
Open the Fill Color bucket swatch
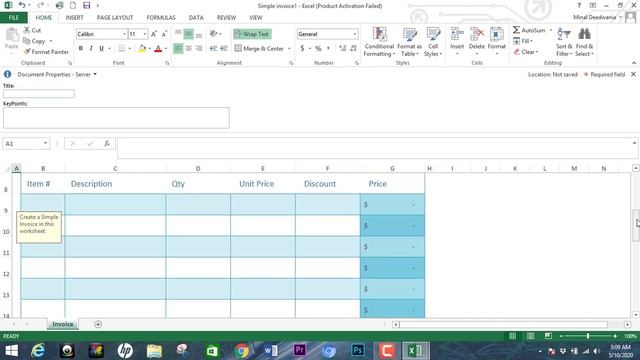pyautogui.click(x=142, y=49)
